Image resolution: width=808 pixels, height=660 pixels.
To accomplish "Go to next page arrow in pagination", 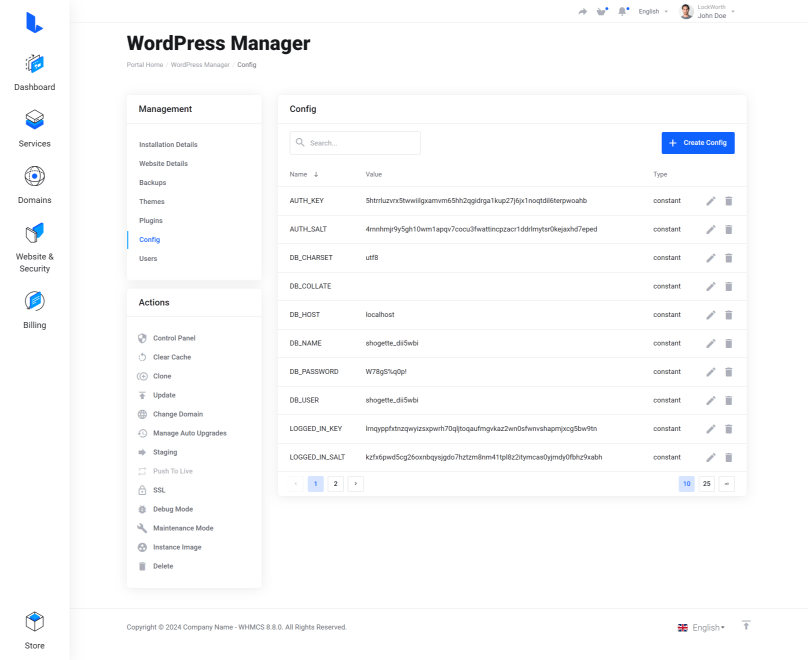I will [356, 484].
